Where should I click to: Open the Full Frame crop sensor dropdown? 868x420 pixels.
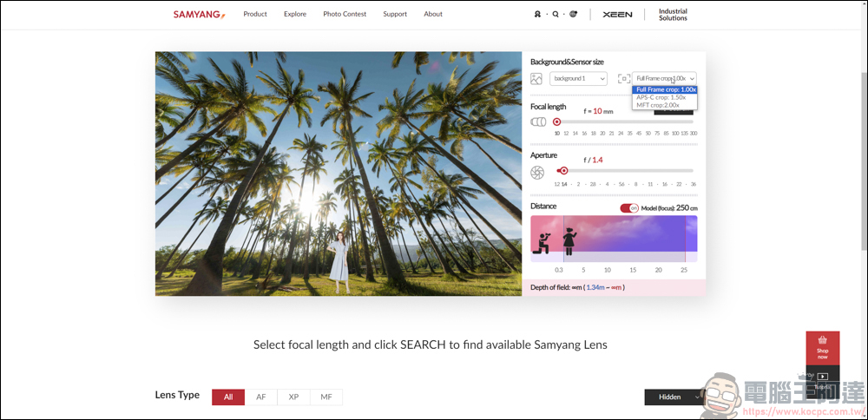664,79
